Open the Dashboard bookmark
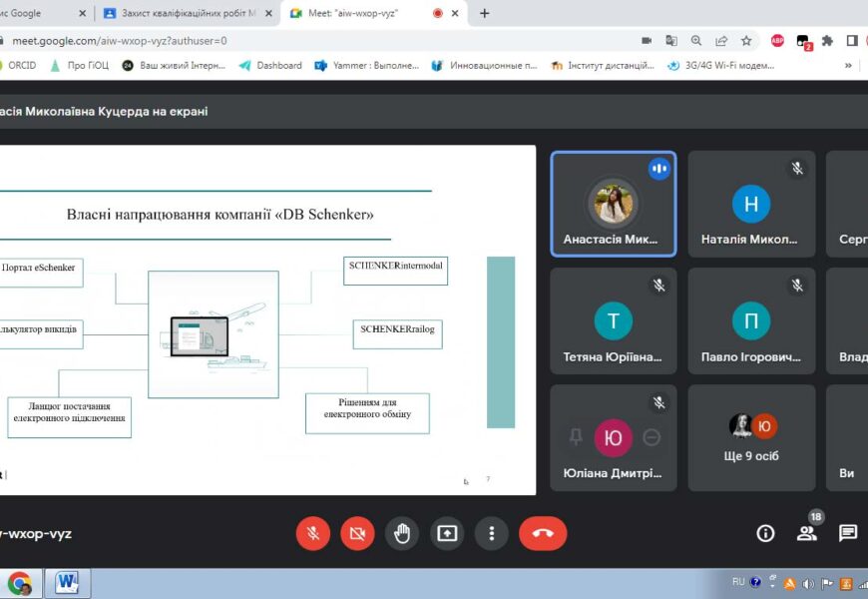The height and width of the screenshot is (599, 868). [270, 65]
